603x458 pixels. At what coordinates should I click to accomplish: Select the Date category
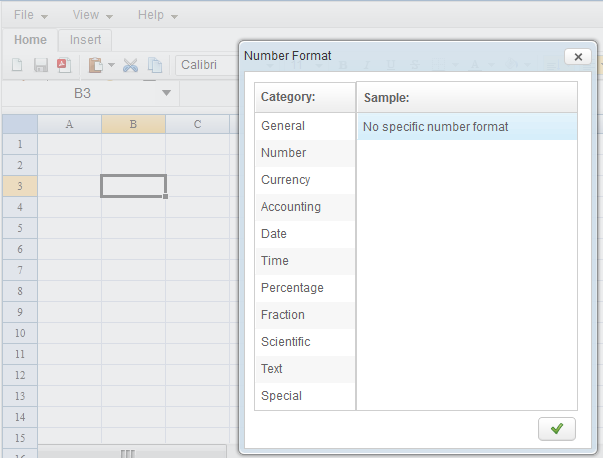(305, 234)
